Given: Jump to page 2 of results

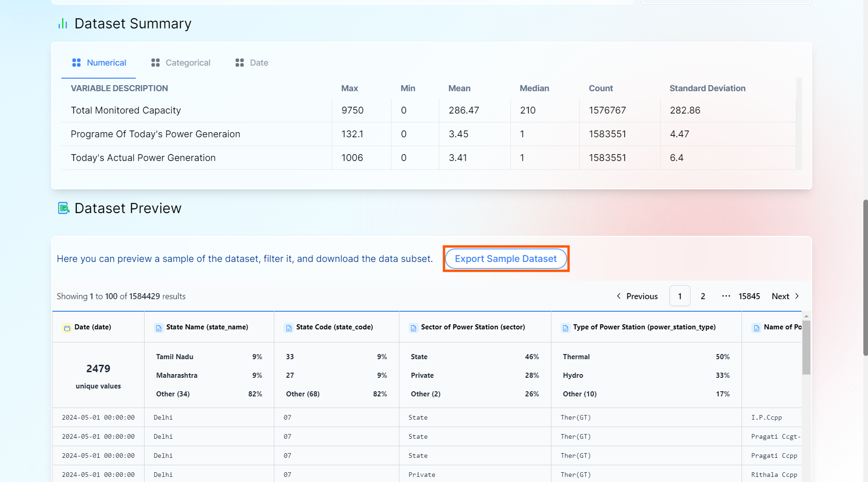Looking at the screenshot, I should [x=702, y=296].
